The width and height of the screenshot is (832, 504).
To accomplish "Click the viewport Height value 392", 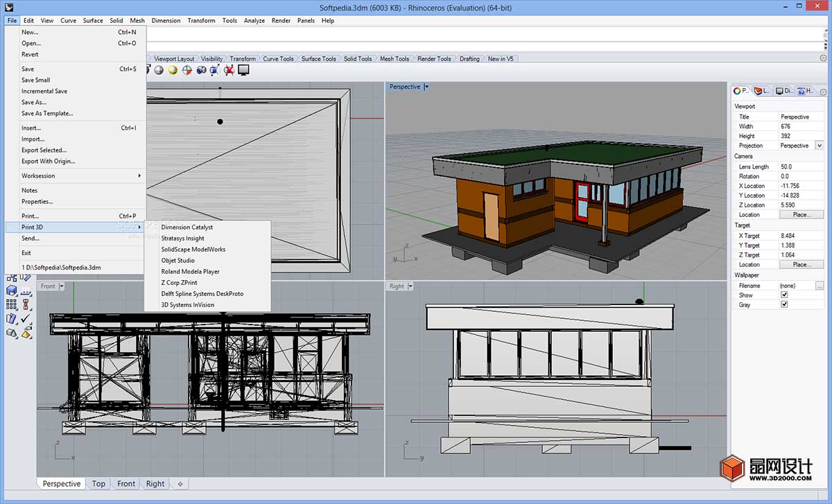I will 786,136.
